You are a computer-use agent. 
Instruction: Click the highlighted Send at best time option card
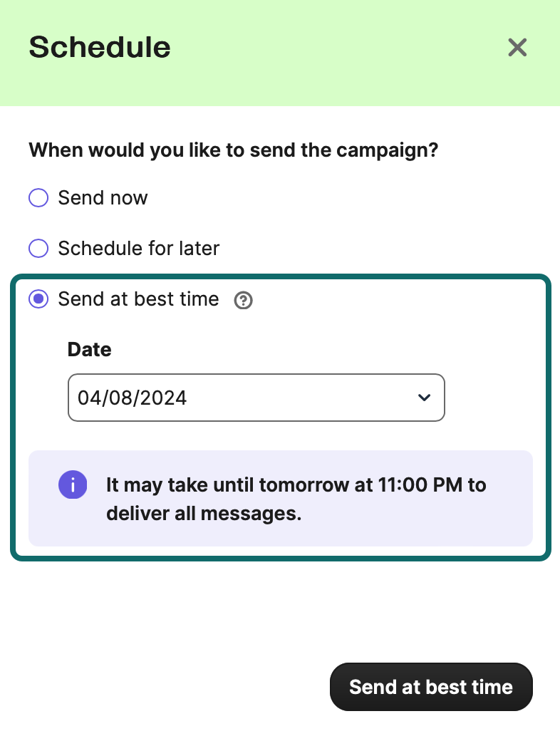tap(280, 417)
